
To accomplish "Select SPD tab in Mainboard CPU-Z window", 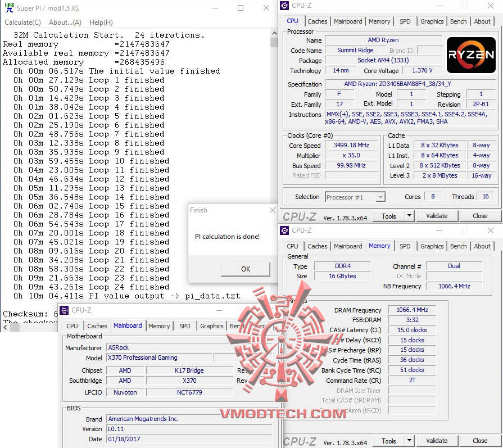I will (x=184, y=326).
